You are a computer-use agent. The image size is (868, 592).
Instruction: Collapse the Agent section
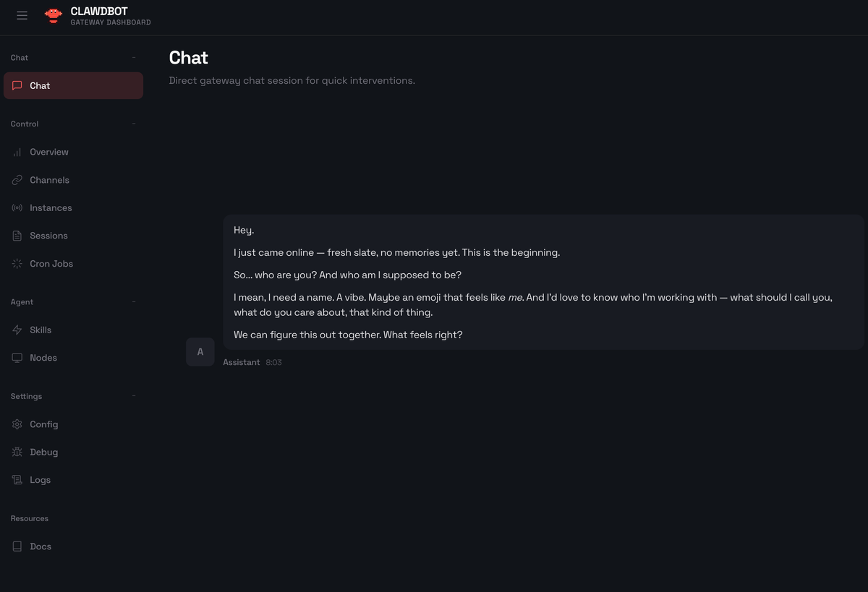click(x=133, y=301)
